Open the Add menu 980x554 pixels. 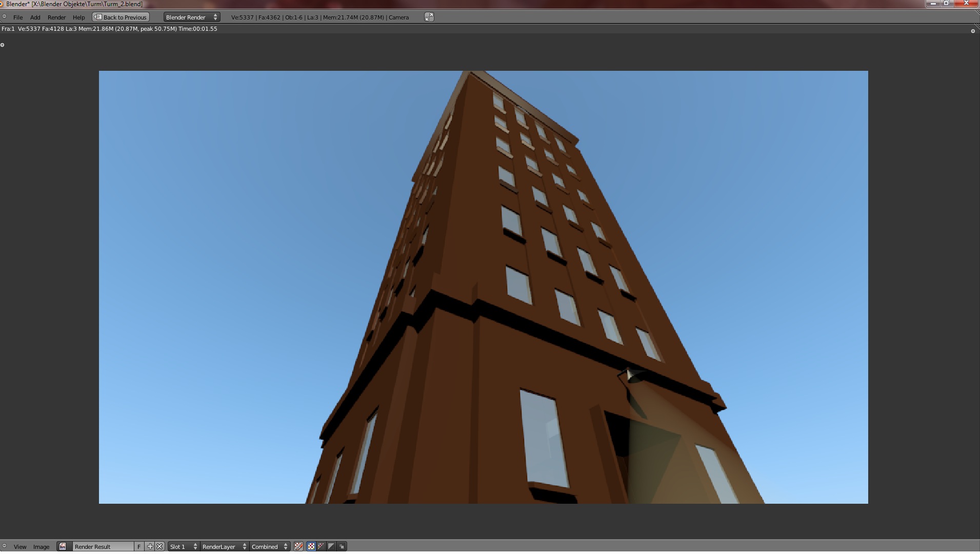[x=35, y=17]
